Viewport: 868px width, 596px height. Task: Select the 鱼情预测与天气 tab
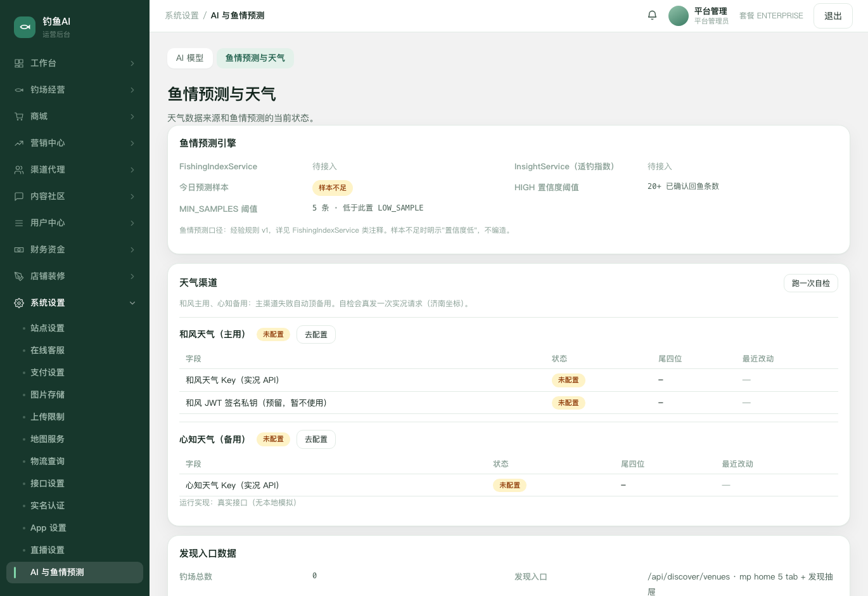255,58
